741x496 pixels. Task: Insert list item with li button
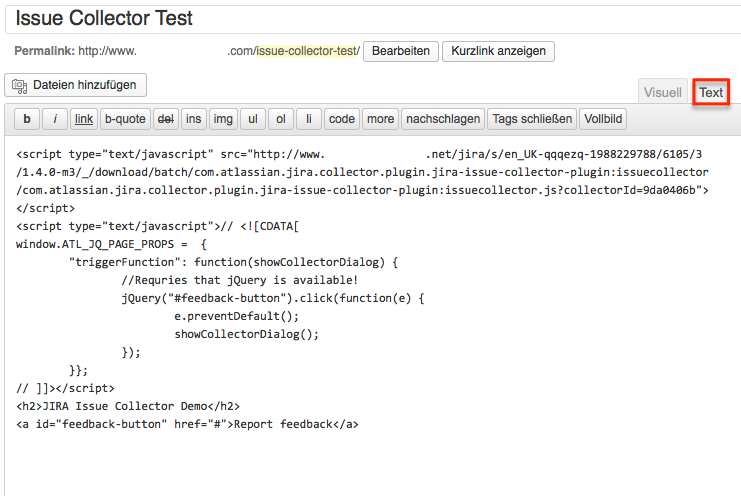point(309,119)
